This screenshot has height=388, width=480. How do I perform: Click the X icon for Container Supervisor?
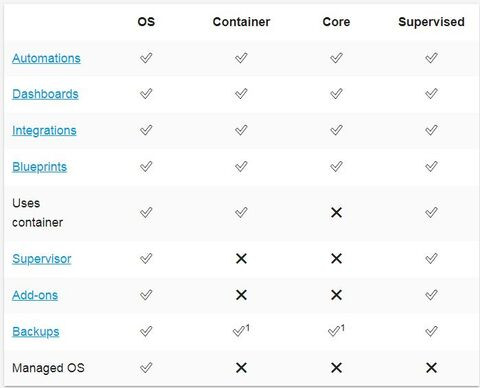(241, 258)
